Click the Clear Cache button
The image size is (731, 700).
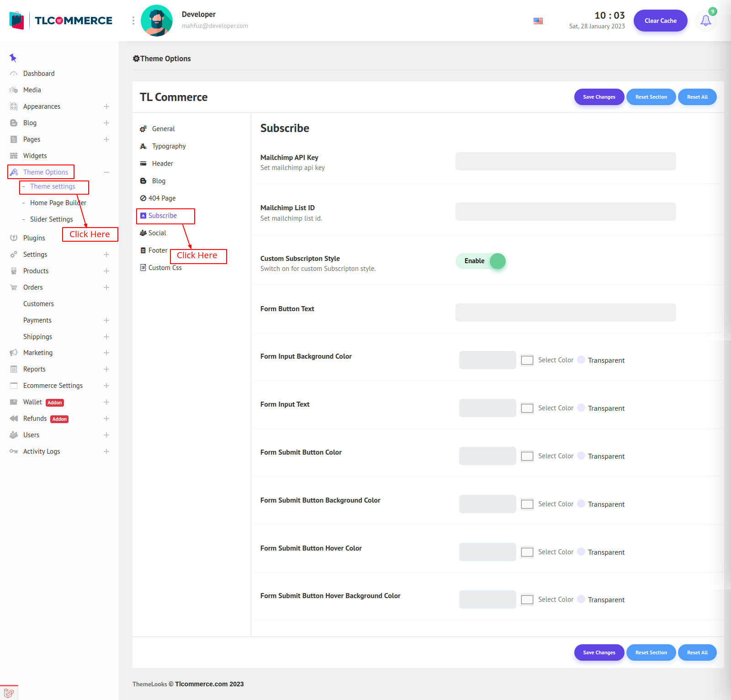pyautogui.click(x=660, y=21)
